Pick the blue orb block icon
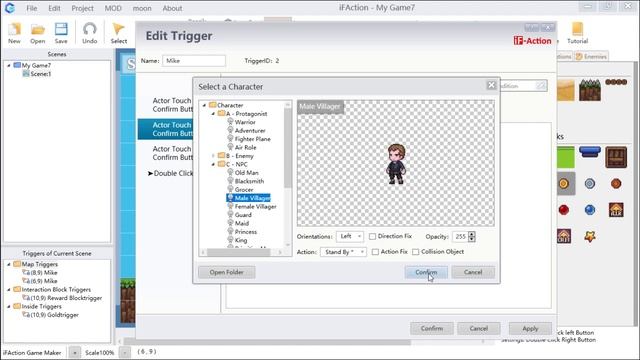The width and height of the screenshot is (640, 360). tap(590, 210)
